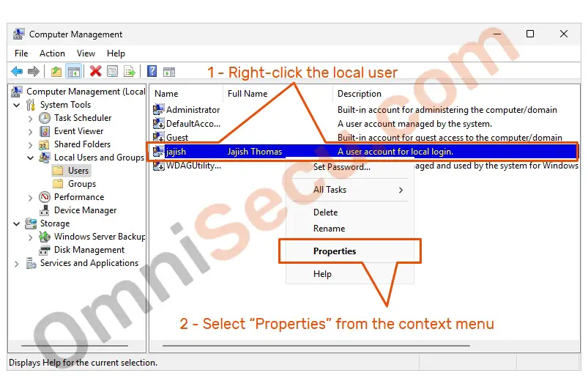Screen dimensions: 588x392
Task: Sort by the Description column header
Action: (455, 94)
